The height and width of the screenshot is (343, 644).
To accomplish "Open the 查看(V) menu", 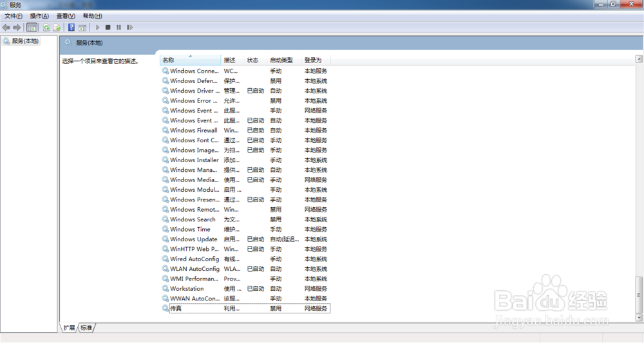I will 66,16.
